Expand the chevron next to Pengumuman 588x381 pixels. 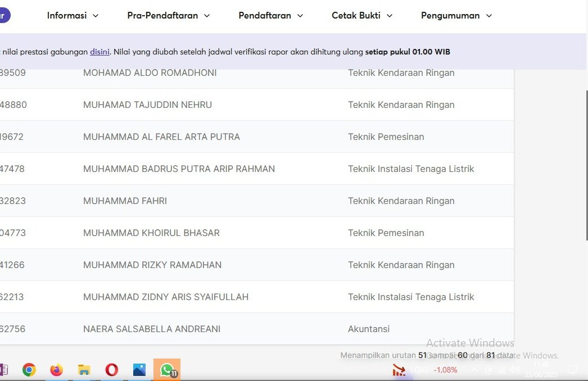point(489,16)
